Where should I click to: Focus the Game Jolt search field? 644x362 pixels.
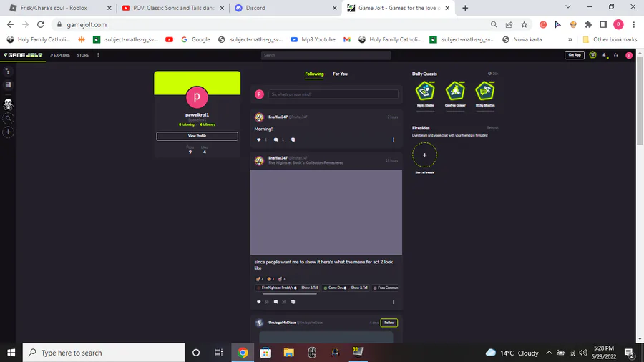point(326,55)
